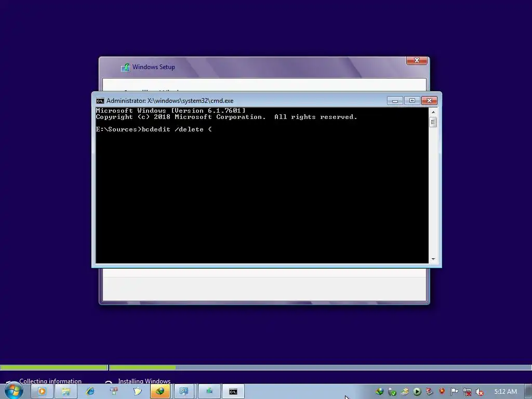
Task: Open the network status tray icon
Action: (x=467, y=392)
